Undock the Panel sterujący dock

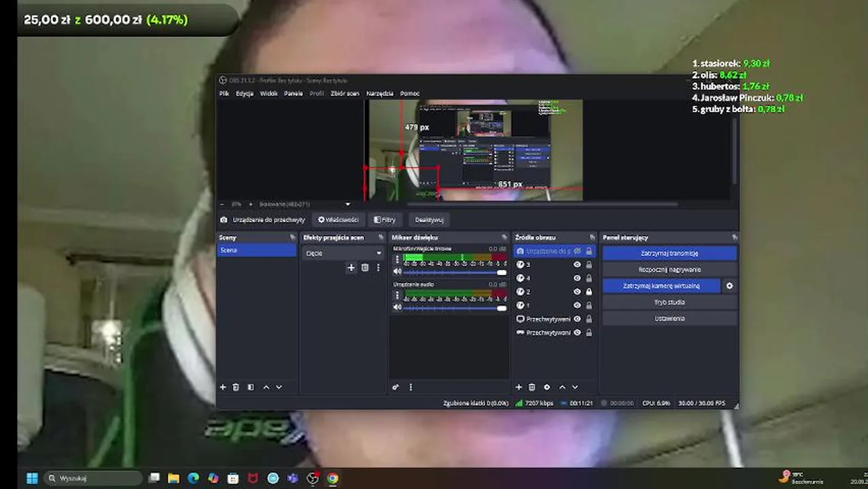coord(734,238)
